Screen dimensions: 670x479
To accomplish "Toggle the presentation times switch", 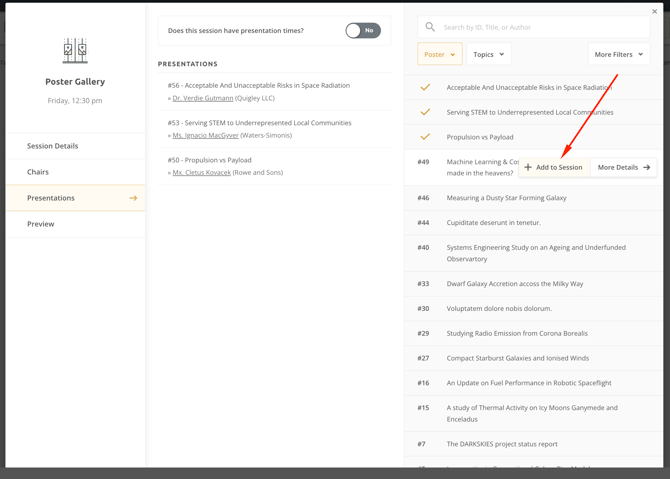I will (362, 31).
